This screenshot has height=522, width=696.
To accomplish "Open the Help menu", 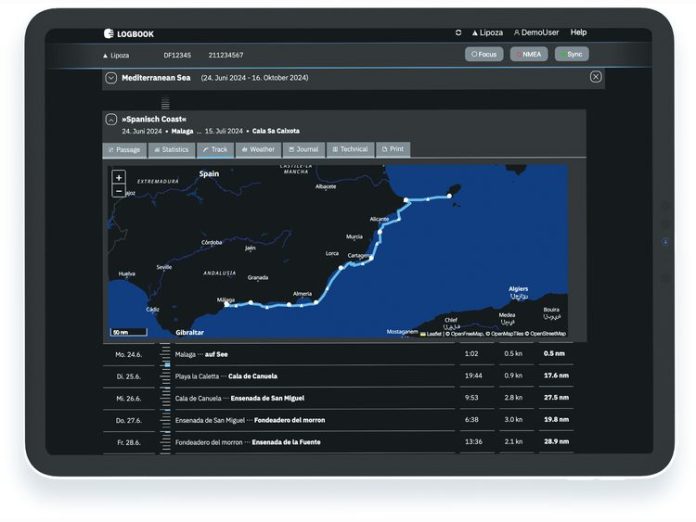I will (x=578, y=32).
